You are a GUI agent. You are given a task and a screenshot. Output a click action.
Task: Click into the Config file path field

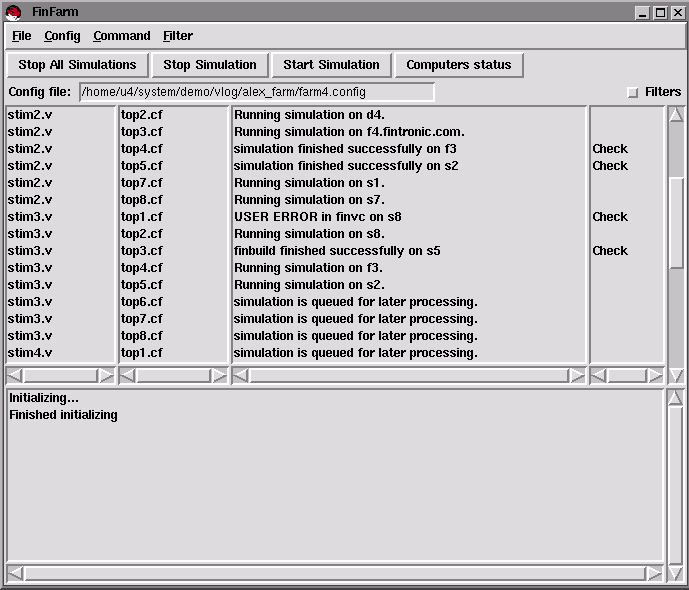click(256, 92)
